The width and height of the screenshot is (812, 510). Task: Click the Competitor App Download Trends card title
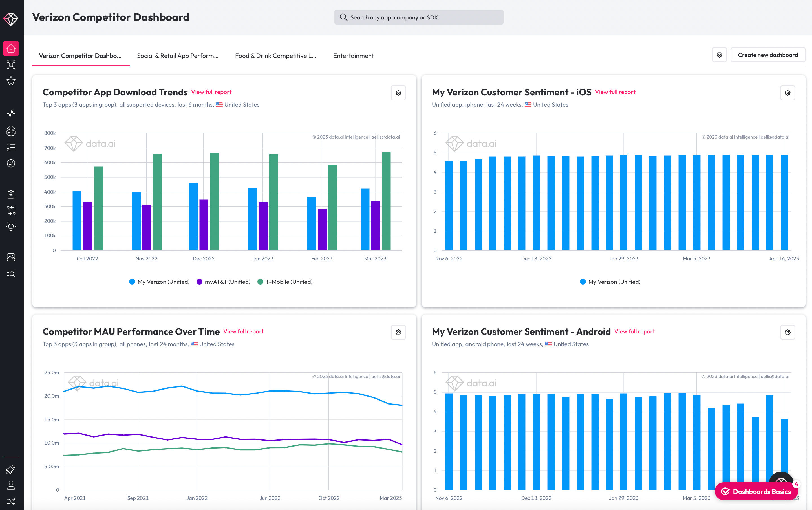tap(115, 92)
